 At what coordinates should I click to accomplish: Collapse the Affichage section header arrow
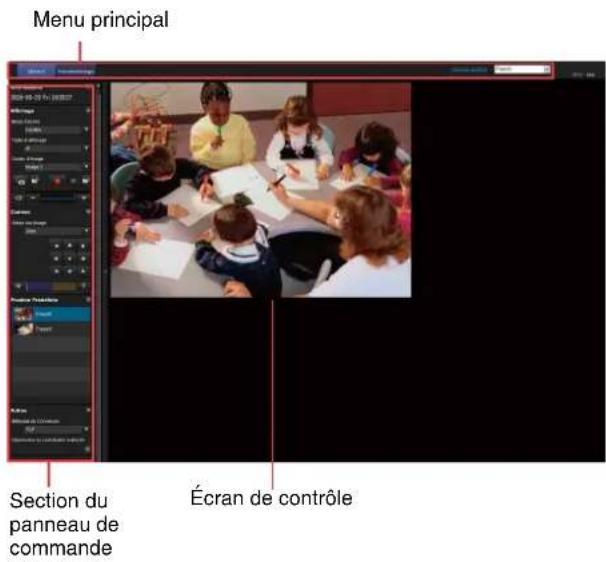[x=88, y=111]
